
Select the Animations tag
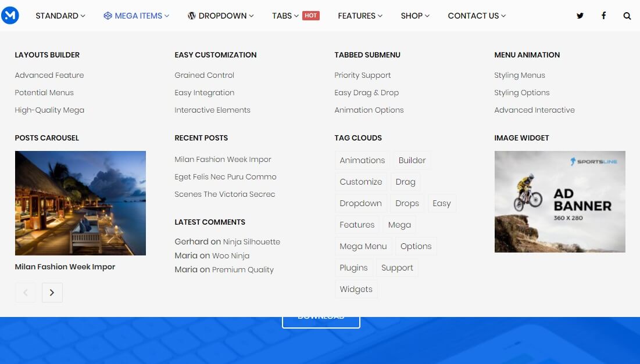[362, 160]
